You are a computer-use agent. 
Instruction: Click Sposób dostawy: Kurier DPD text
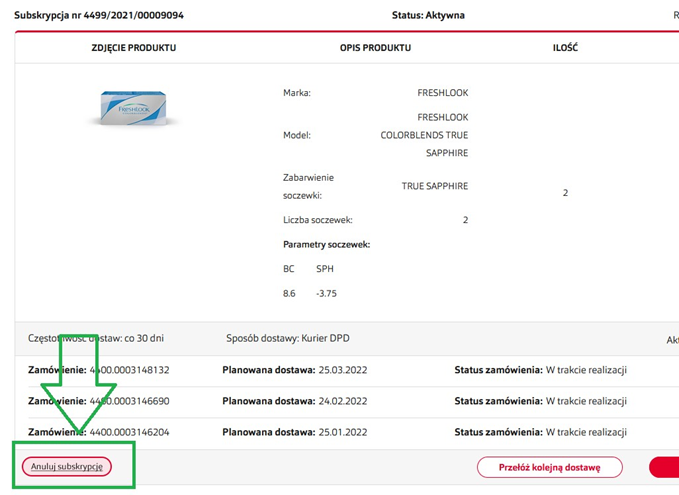(x=288, y=338)
